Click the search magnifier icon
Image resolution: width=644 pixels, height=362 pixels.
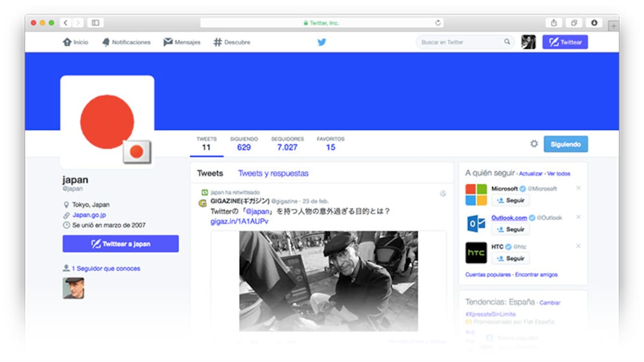(507, 42)
